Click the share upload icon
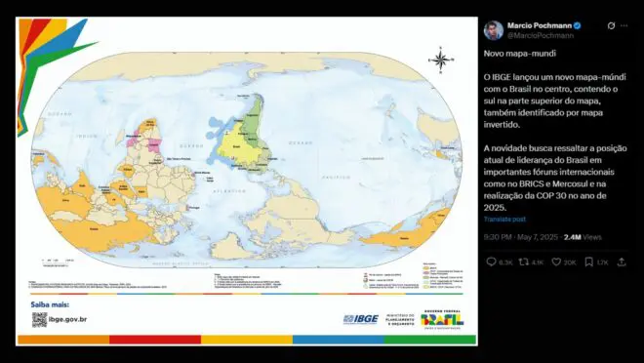 (x=622, y=262)
